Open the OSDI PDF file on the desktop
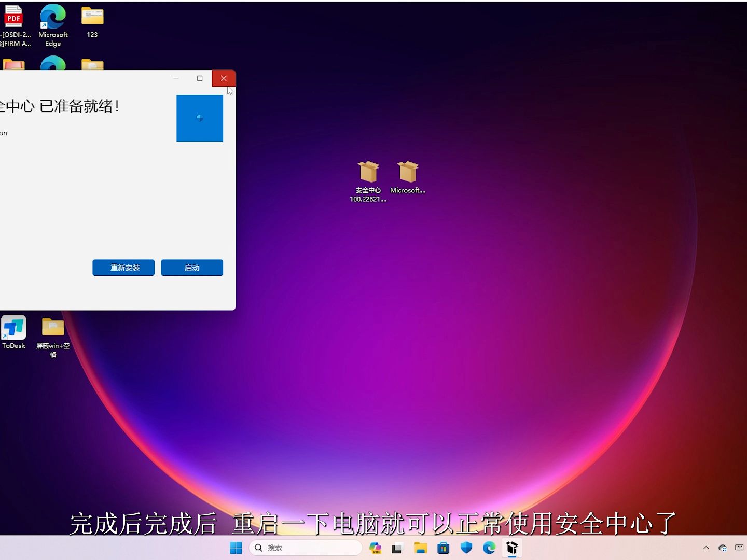Screen dimensions: 747x560 coord(14,17)
